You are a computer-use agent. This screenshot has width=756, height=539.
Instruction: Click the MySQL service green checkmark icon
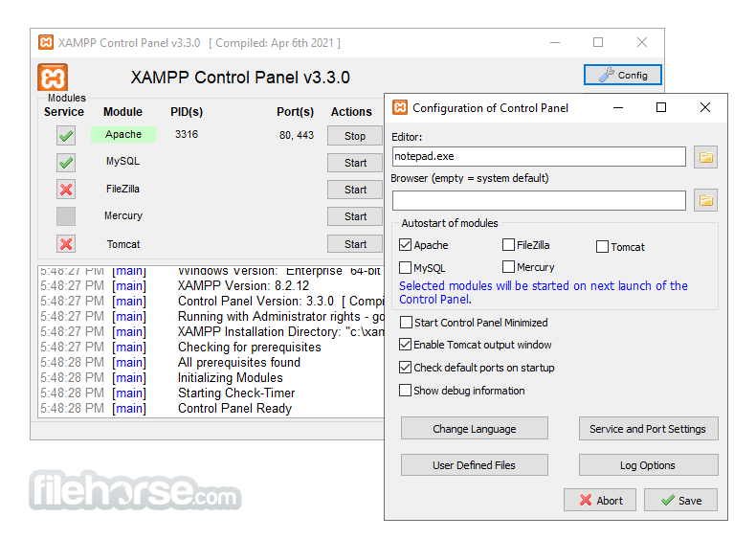click(66, 163)
